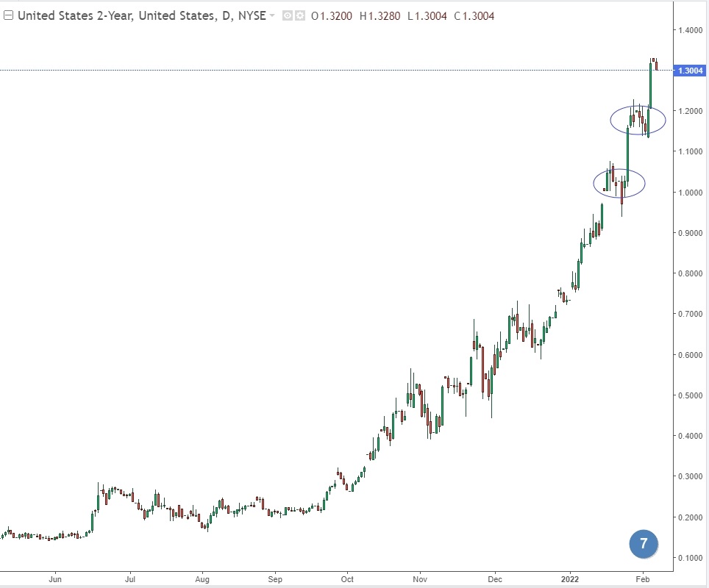Click the 0.1000 level on price scale
The height and width of the screenshot is (588, 709).
pos(690,558)
